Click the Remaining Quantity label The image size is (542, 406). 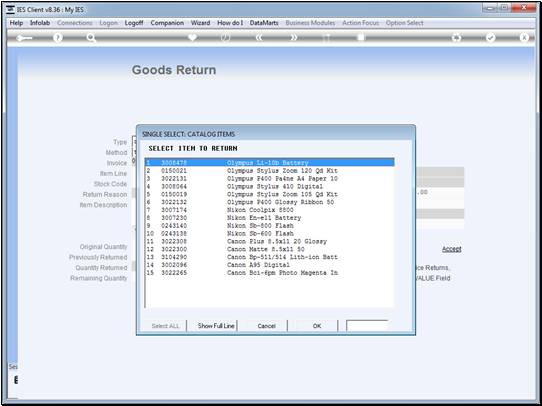pyautogui.click(x=99, y=278)
